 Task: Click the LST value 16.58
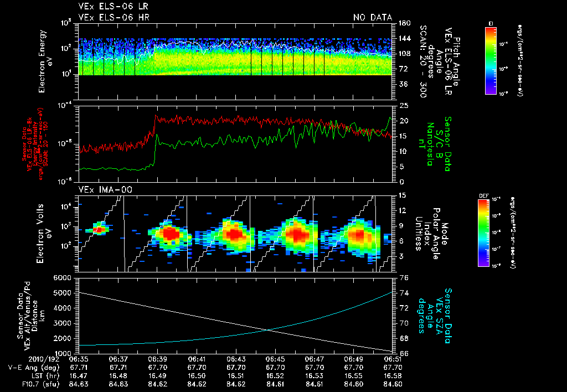point(393,376)
